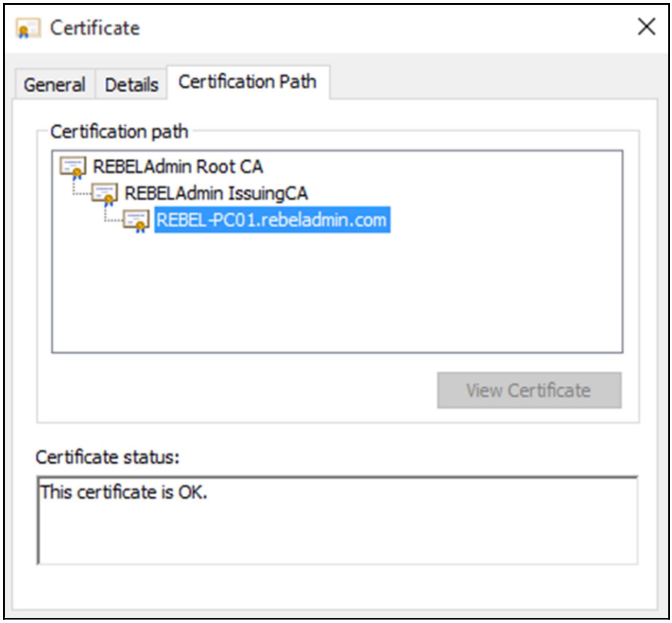The width and height of the screenshot is (672, 623).
Task: Select the REBELAdmin IssuingCA entry
Action: pyautogui.click(x=216, y=194)
